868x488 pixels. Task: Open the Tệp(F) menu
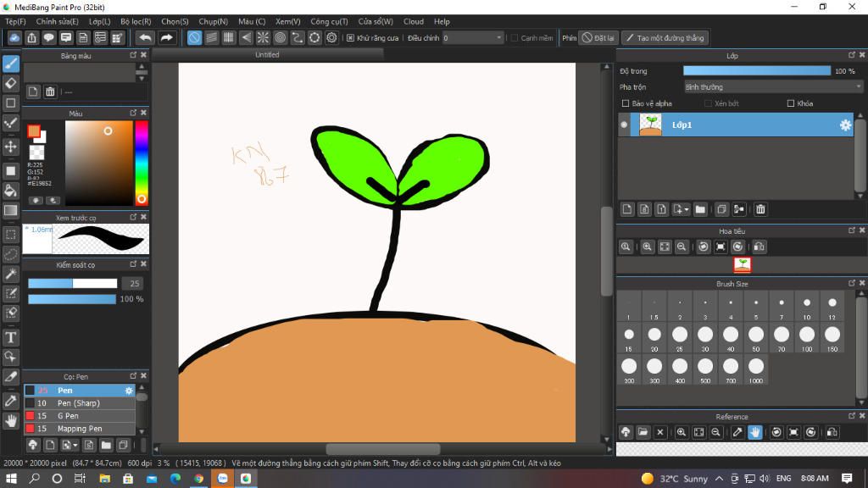15,21
